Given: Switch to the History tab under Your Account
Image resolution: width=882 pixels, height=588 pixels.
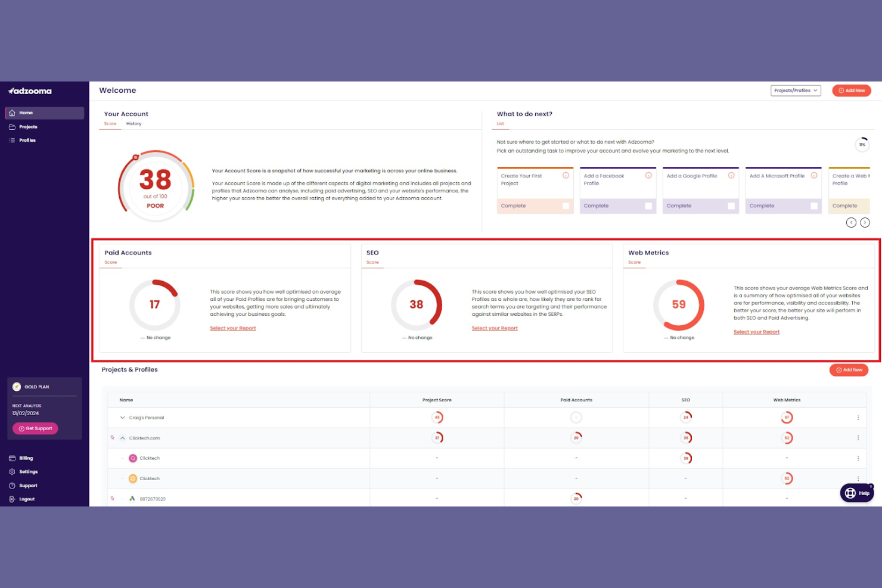Looking at the screenshot, I should click(133, 123).
